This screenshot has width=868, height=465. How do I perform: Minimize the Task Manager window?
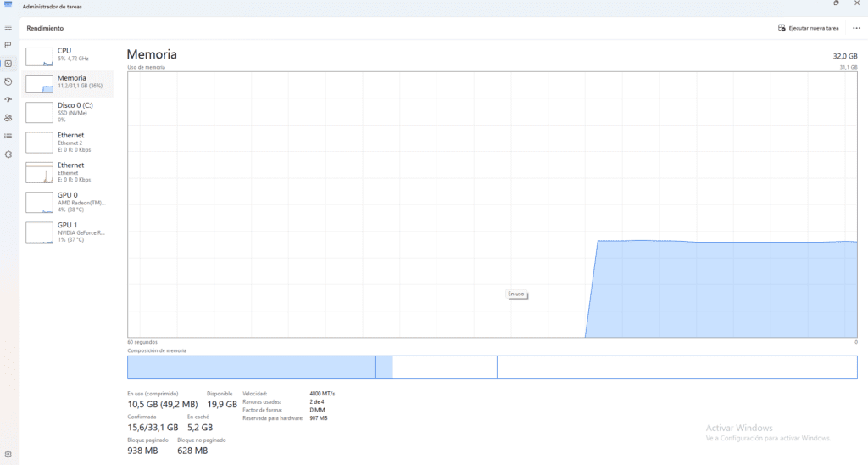[x=815, y=3]
